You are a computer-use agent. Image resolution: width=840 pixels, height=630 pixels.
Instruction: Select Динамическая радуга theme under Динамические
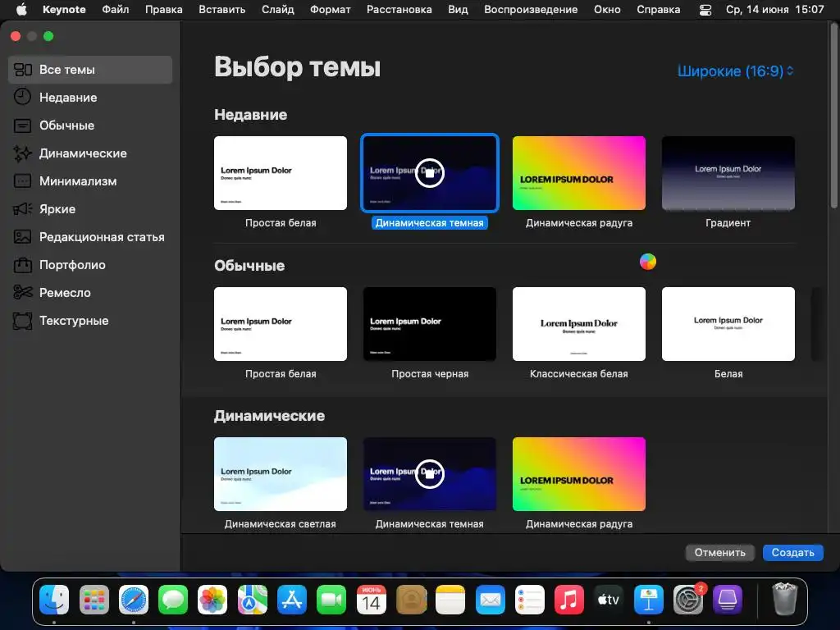(579, 474)
